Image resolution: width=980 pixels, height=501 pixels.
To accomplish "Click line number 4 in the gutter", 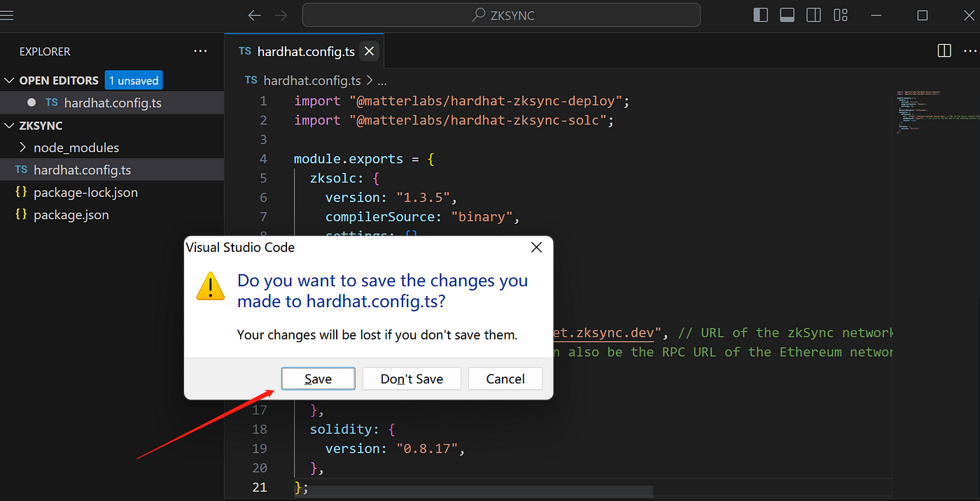I will [263, 159].
